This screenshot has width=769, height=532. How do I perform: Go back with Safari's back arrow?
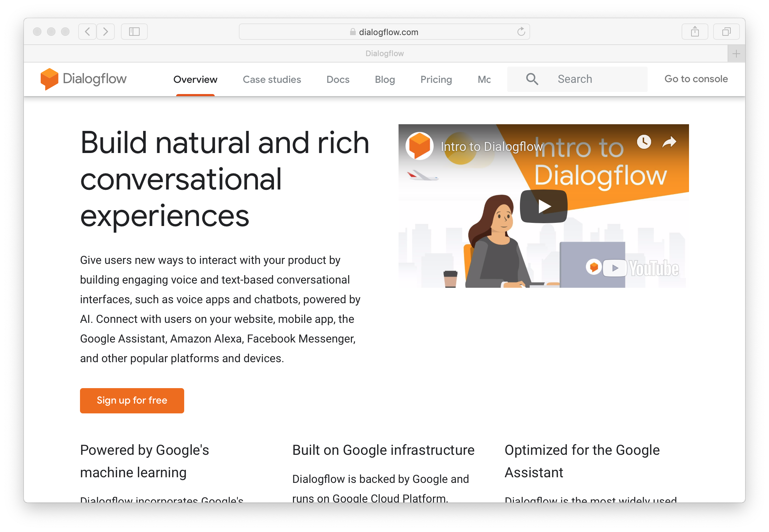point(87,32)
